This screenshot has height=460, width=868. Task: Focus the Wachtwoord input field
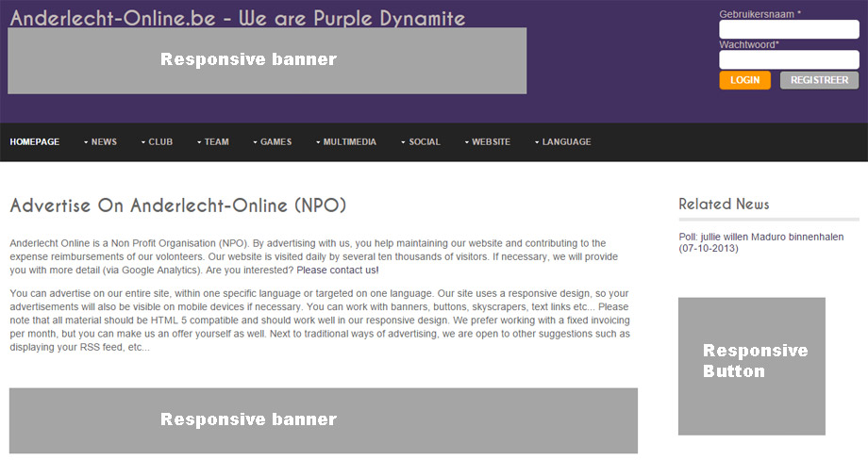click(789, 59)
